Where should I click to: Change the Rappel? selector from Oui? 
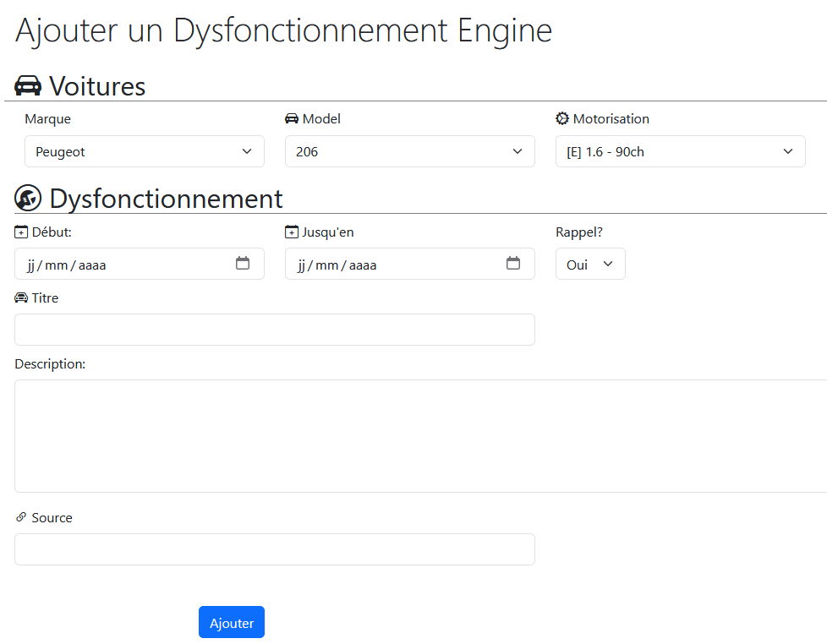pyautogui.click(x=589, y=264)
